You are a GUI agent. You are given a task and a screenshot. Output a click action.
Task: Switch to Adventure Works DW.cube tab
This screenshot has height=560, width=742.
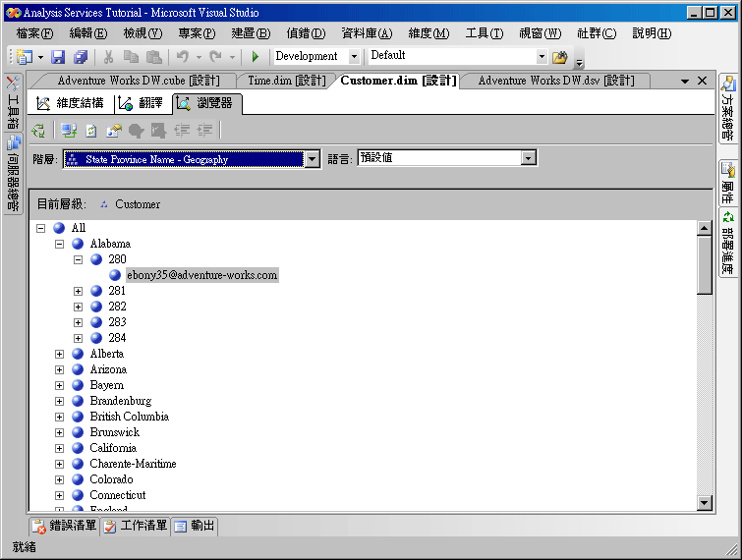point(139,81)
